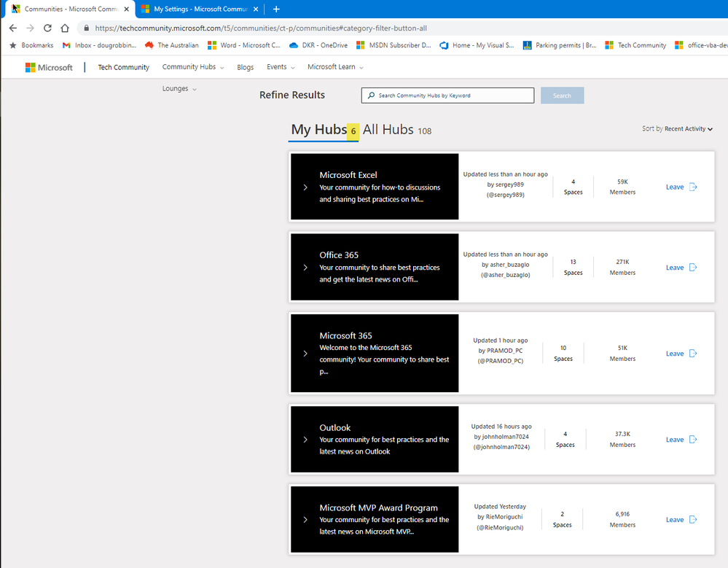Screen dimensions: 728x568
Task: Expand the Lounges menu
Action: click(x=179, y=89)
